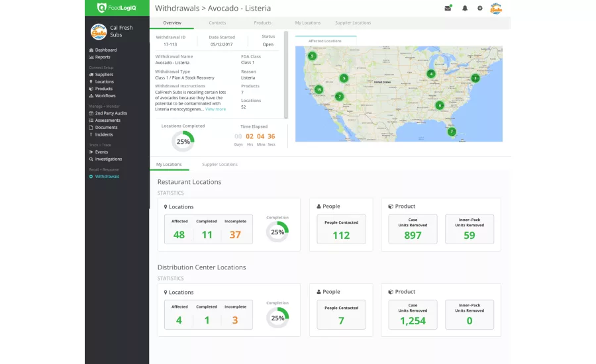This screenshot has height=364, width=596.
Task: Click Withdrawal ID 17-113
Action: tap(170, 44)
